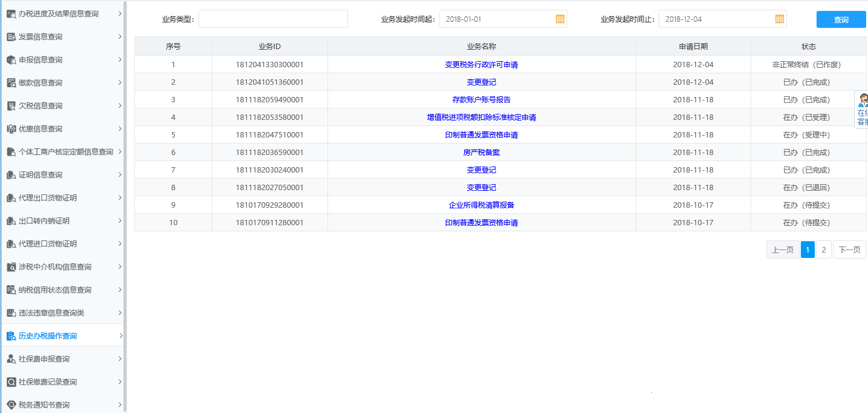Click the 税务通知书查询 sidebar icon
Viewport: 868px width, 413px height.
[x=11, y=405]
